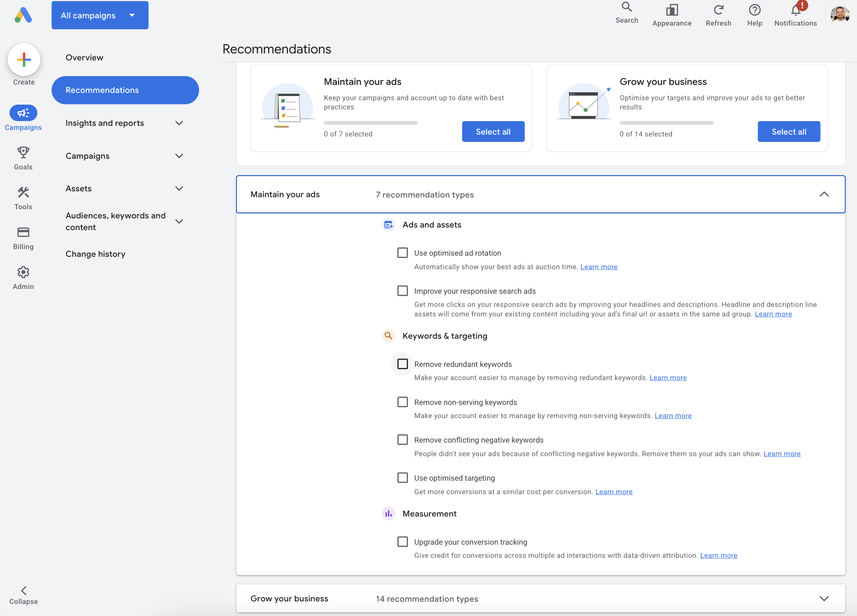Screen dimensions: 857x616
Task: Click the Measurement bar chart icon
Action: tap(388, 514)
